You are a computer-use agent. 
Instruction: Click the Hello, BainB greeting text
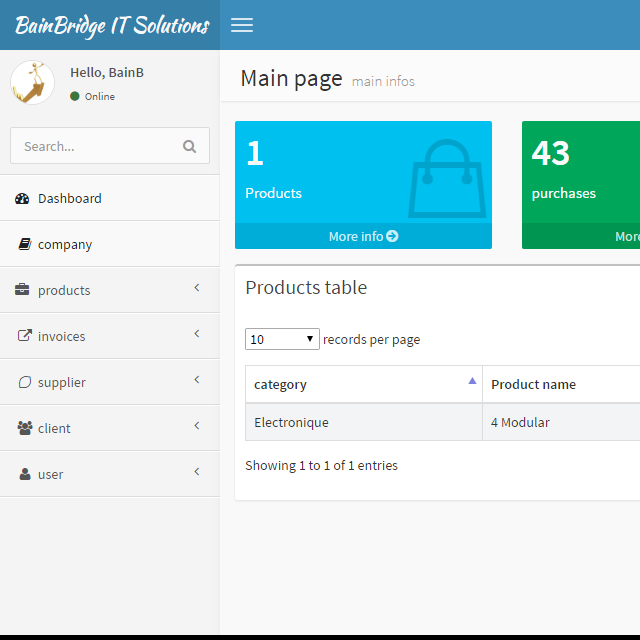107,73
